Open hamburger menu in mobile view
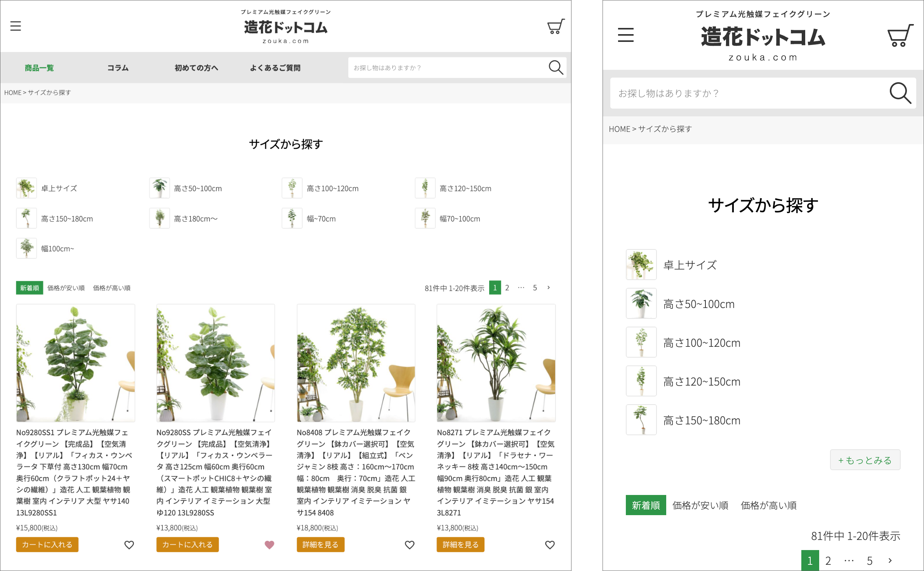The width and height of the screenshot is (924, 571). click(625, 35)
